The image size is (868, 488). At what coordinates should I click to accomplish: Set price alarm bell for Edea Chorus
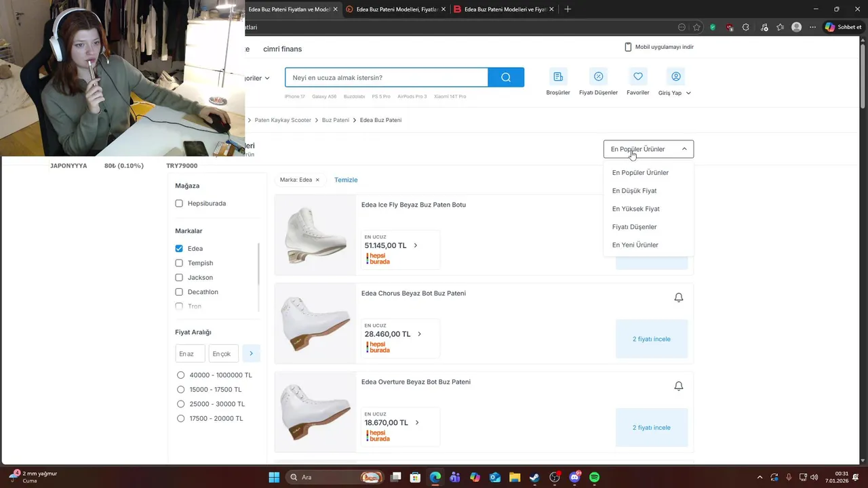coord(678,298)
